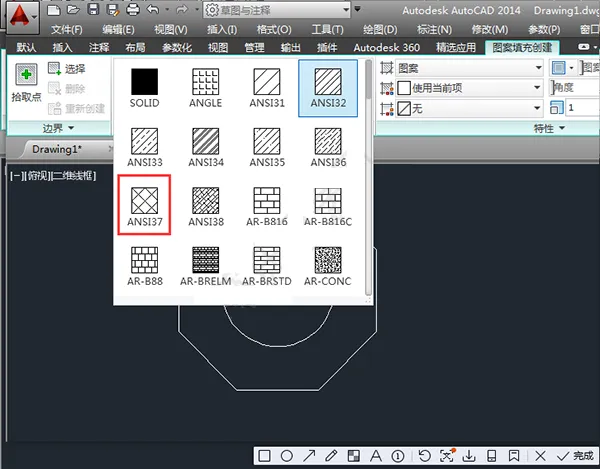Choose the ANSI34 hatch pattern
Screen dimensions: 600x469
(205, 148)
